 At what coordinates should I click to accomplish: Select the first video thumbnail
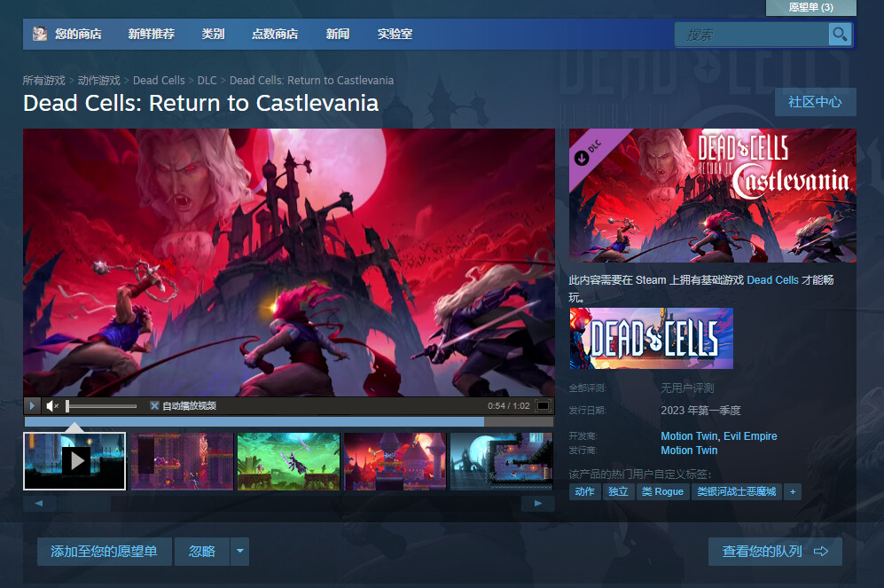(x=74, y=461)
